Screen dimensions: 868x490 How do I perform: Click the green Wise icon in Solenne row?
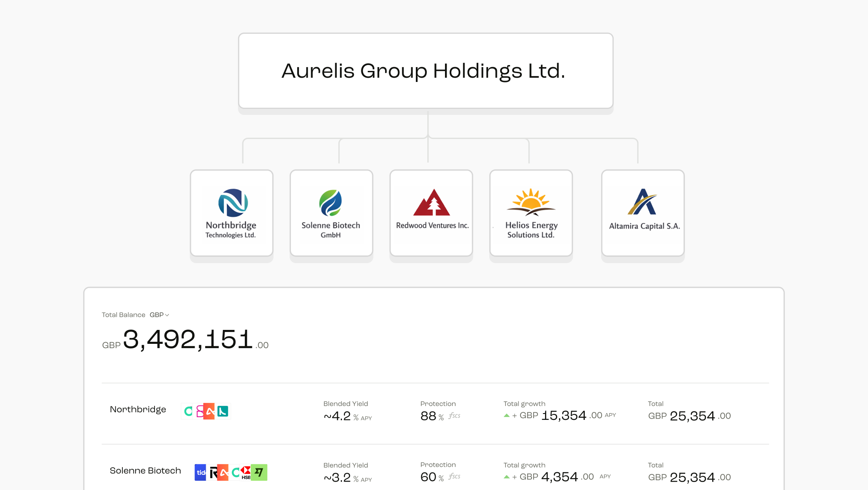pos(259,472)
